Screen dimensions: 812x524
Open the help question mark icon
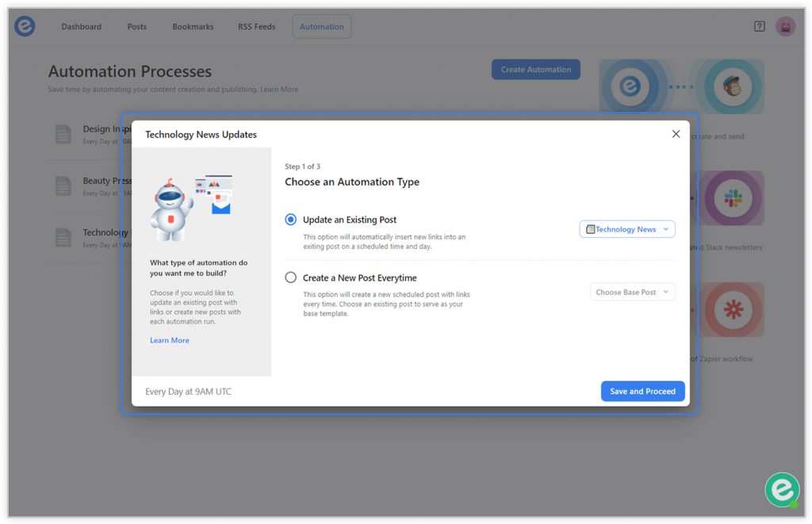pos(759,26)
